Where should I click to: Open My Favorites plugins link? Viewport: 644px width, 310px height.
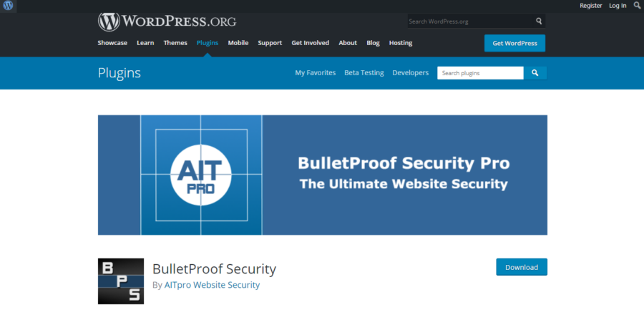pyautogui.click(x=316, y=73)
